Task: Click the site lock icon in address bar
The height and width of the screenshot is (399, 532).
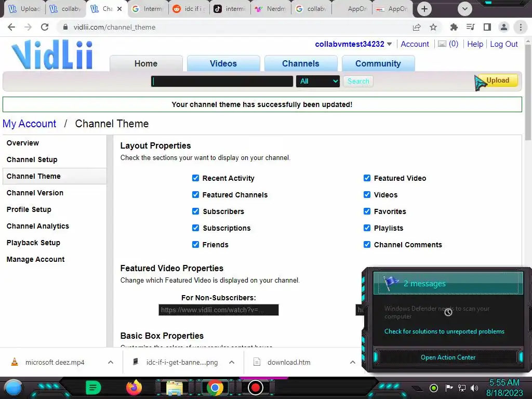Action: click(65, 27)
